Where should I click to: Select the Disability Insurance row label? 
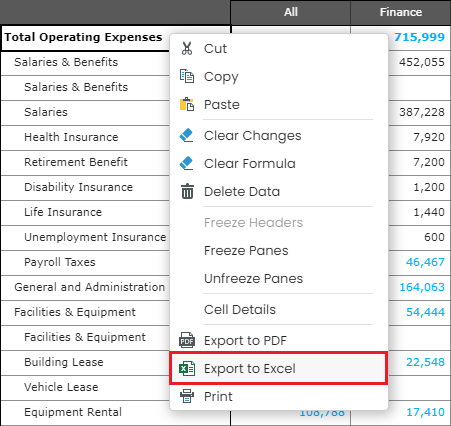78,187
